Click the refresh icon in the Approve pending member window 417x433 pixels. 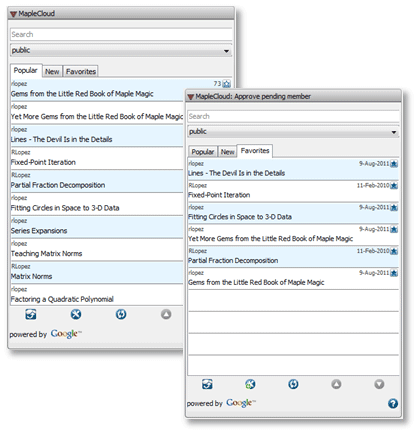coord(293,384)
